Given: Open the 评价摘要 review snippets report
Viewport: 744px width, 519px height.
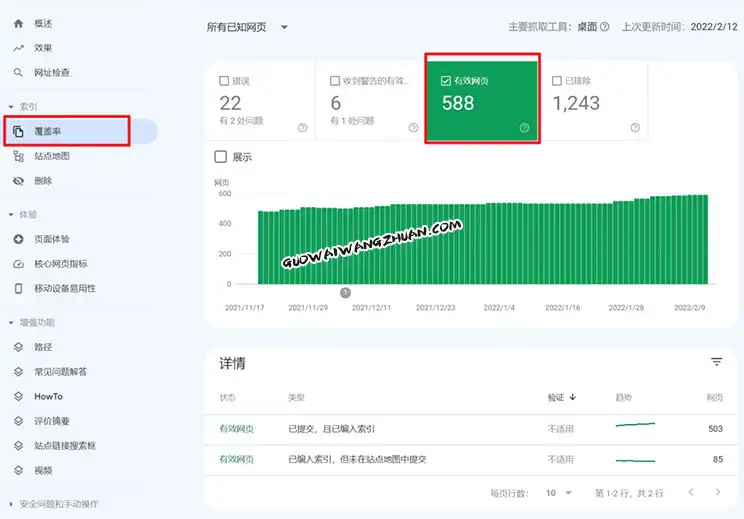Looking at the screenshot, I should click(52, 421).
